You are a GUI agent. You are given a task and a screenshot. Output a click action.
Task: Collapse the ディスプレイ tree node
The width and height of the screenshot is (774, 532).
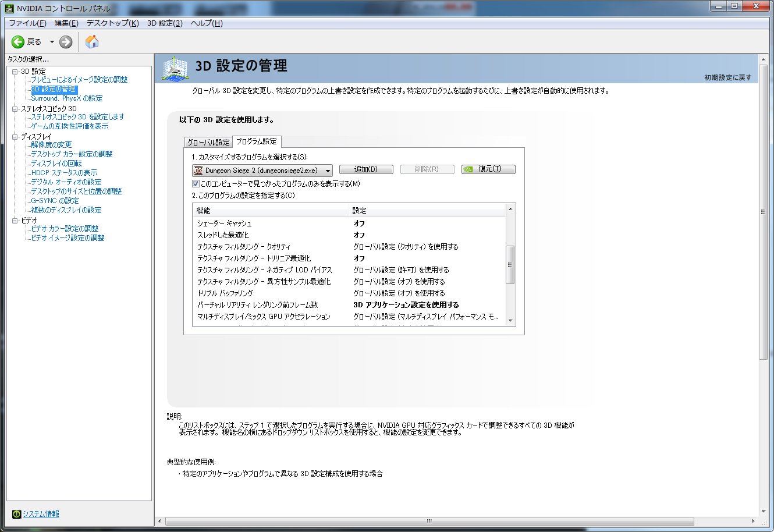[15, 137]
